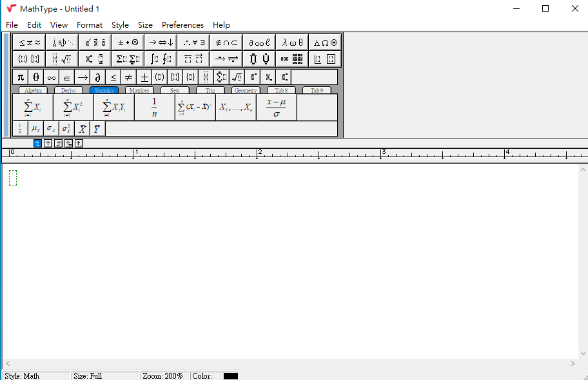Open the fence templates palette
Screen dimensions: 588x380
(x=29, y=59)
